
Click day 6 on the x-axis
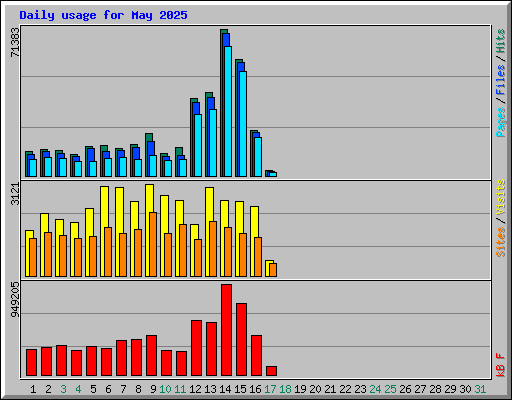click(x=108, y=389)
